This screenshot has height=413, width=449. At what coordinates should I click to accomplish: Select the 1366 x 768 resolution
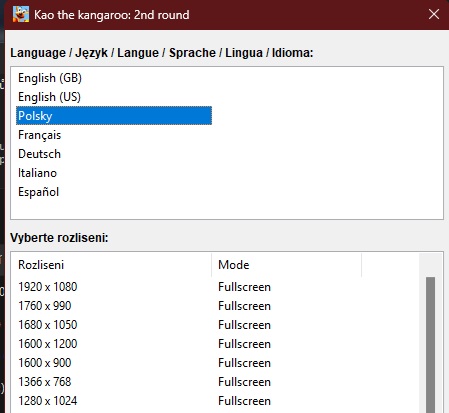pos(45,382)
